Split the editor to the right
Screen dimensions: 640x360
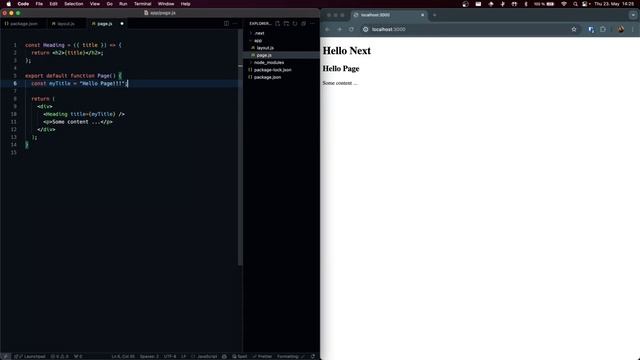[x=226, y=24]
